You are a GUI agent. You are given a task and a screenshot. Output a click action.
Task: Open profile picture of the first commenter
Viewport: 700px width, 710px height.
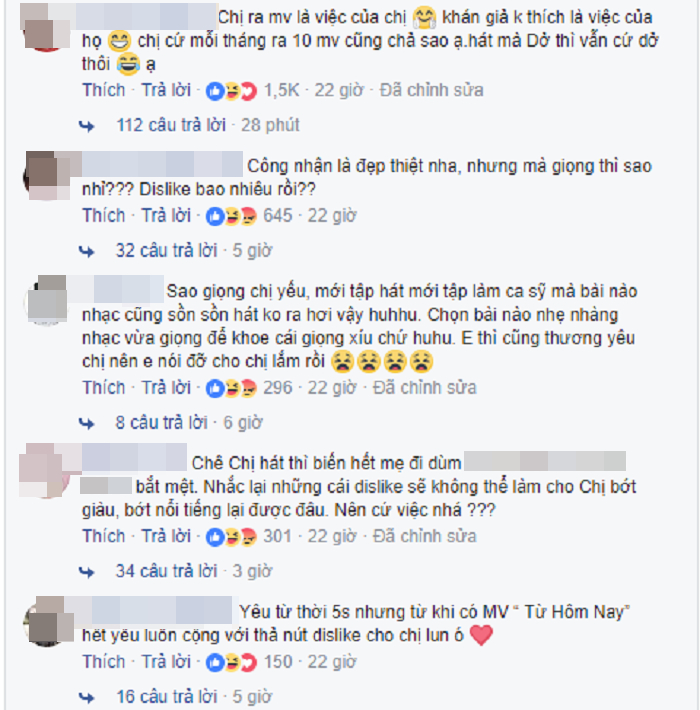pyautogui.click(x=45, y=28)
